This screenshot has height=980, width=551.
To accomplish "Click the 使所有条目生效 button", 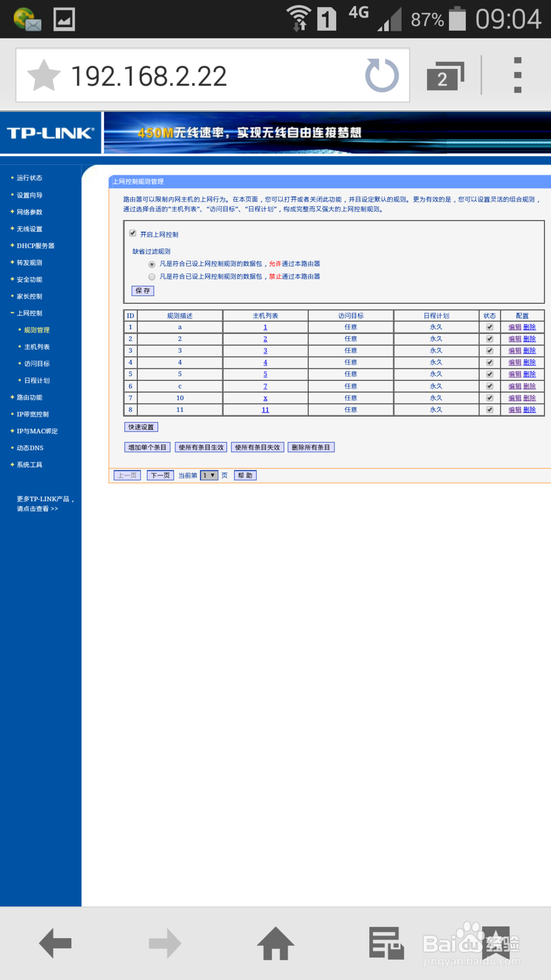I will pos(201,447).
